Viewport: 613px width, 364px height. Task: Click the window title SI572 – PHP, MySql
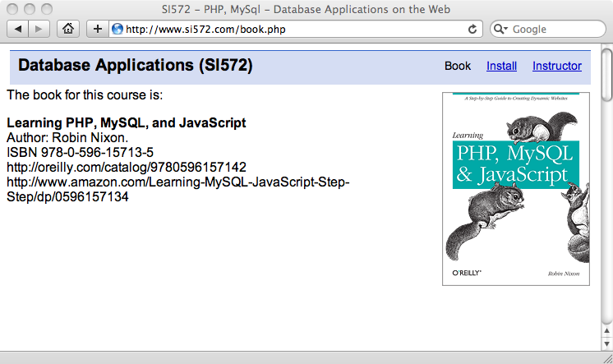point(306,9)
